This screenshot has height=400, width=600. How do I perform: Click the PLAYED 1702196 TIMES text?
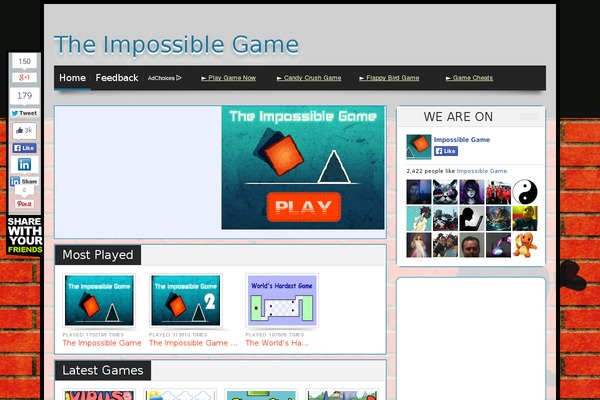(x=93, y=335)
